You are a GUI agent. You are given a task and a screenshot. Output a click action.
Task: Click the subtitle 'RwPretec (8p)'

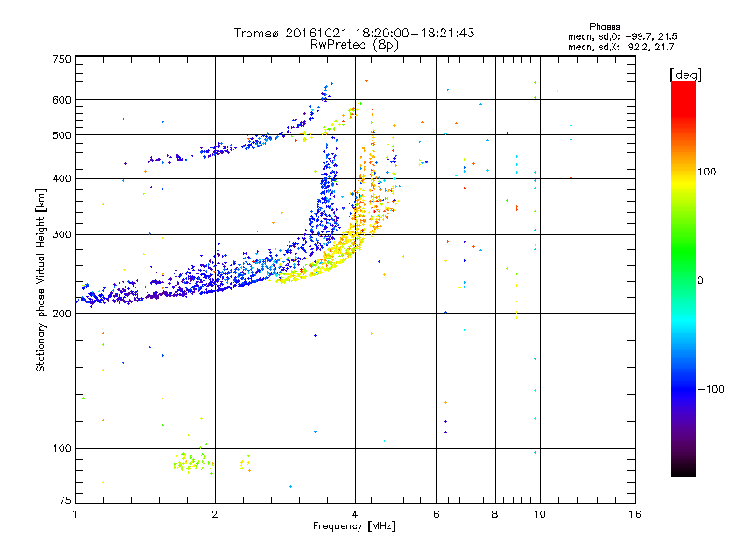click(354, 45)
